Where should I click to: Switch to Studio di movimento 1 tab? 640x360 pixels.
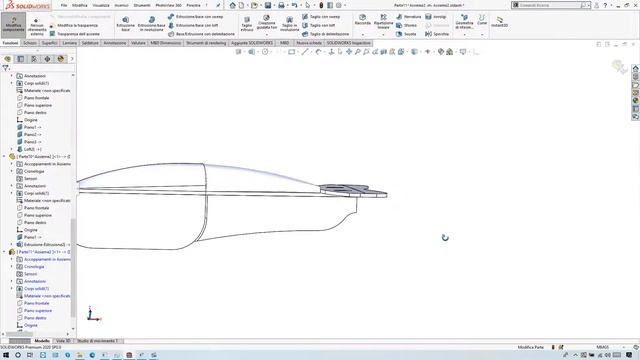98,341
